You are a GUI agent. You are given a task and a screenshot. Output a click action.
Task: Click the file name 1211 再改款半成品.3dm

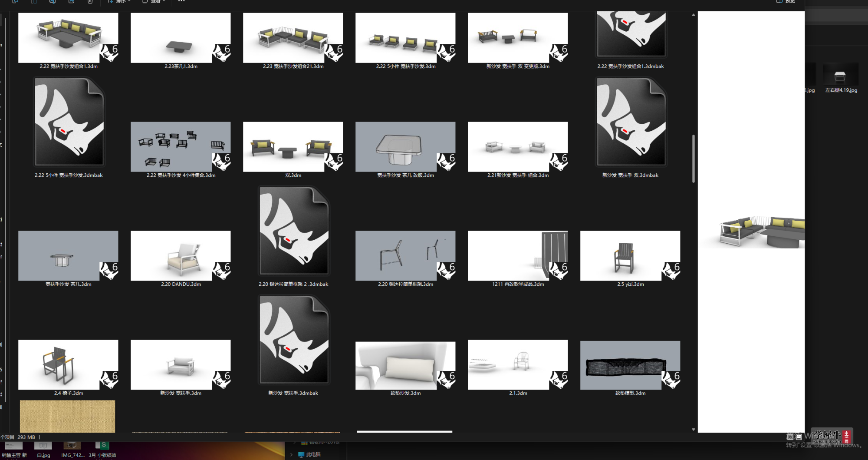click(518, 284)
